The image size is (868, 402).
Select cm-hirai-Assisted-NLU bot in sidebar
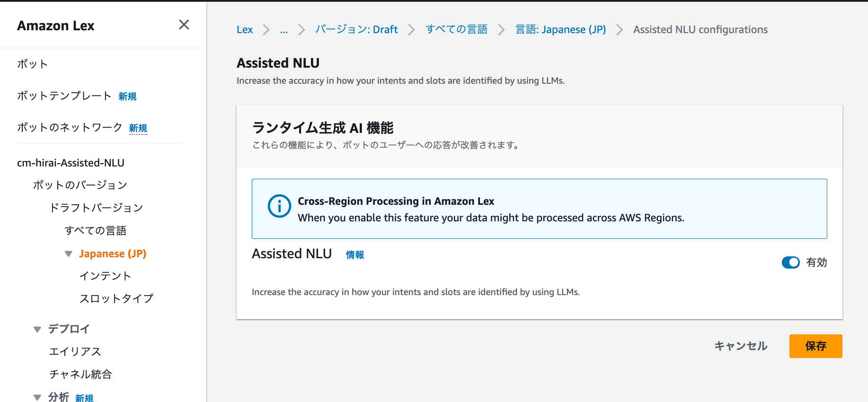71,163
